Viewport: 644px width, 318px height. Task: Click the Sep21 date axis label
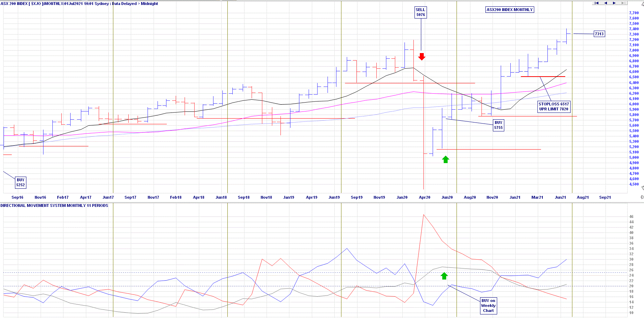point(605,197)
